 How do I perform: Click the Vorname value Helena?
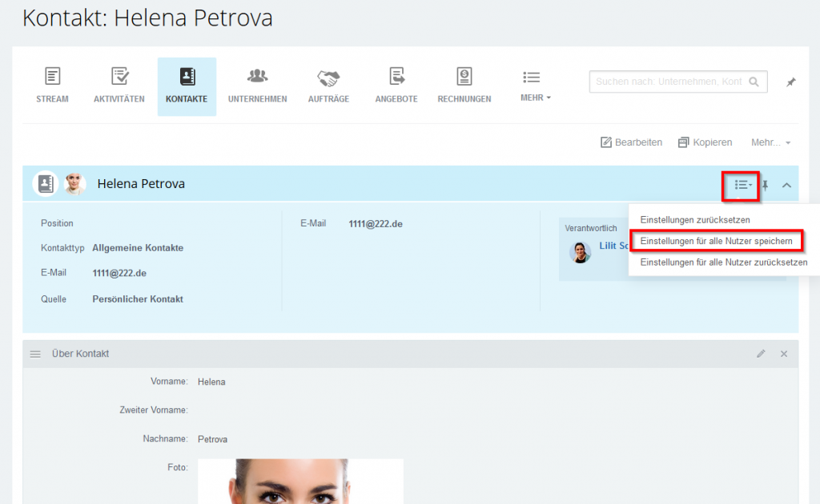click(x=211, y=382)
